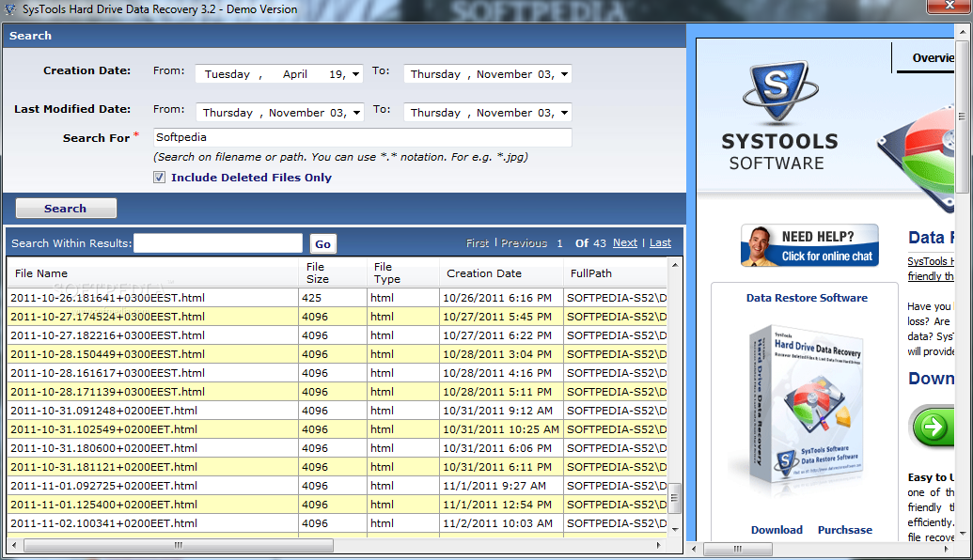Click creation date 10/31/2011 10:25 AM
The height and width of the screenshot is (560, 973).
pyautogui.click(x=501, y=429)
